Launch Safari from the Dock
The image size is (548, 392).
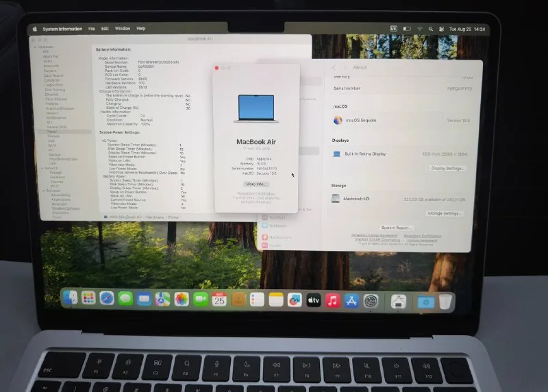pyautogui.click(x=107, y=299)
